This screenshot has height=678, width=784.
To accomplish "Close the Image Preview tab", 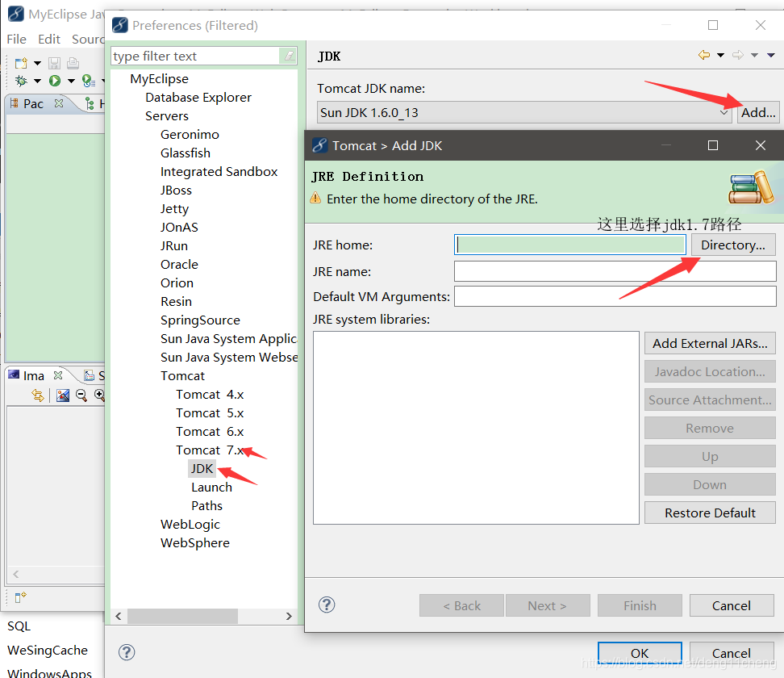I will (58, 375).
